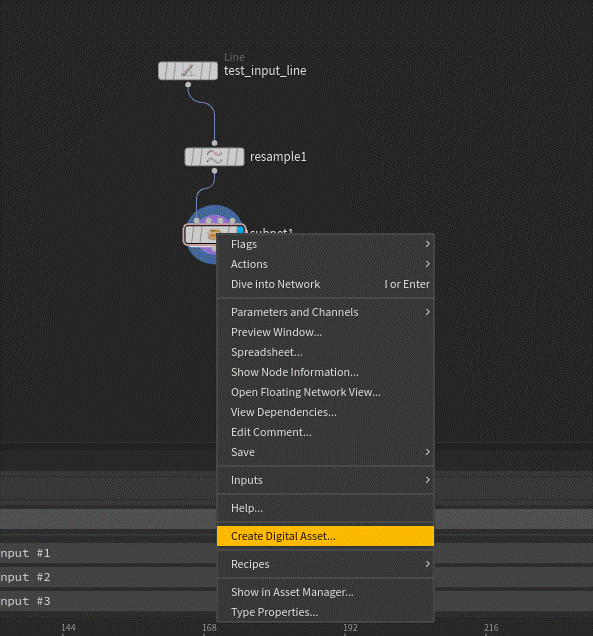Choose Open Floating Network View
The width and height of the screenshot is (593, 636).
tap(325, 392)
